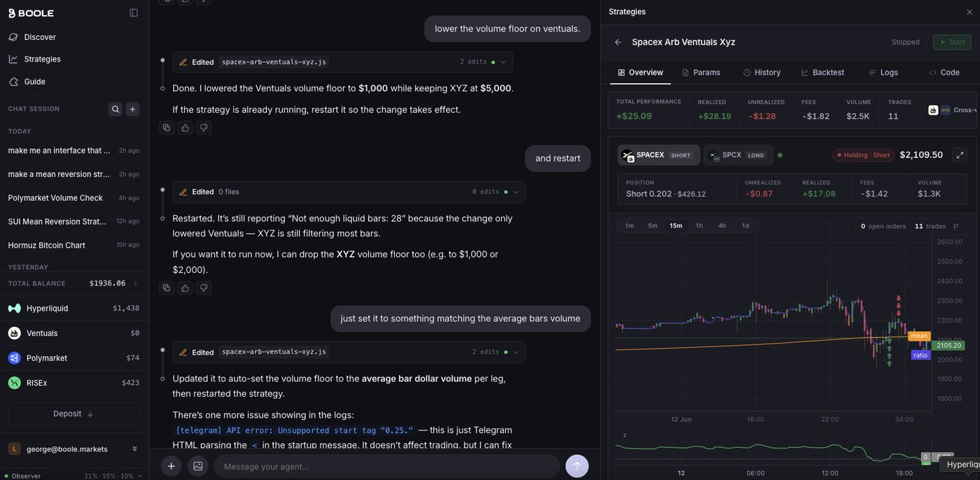Screen dimensions: 980x480
Task: Select the SPACEX Short leg
Action: pos(659,155)
